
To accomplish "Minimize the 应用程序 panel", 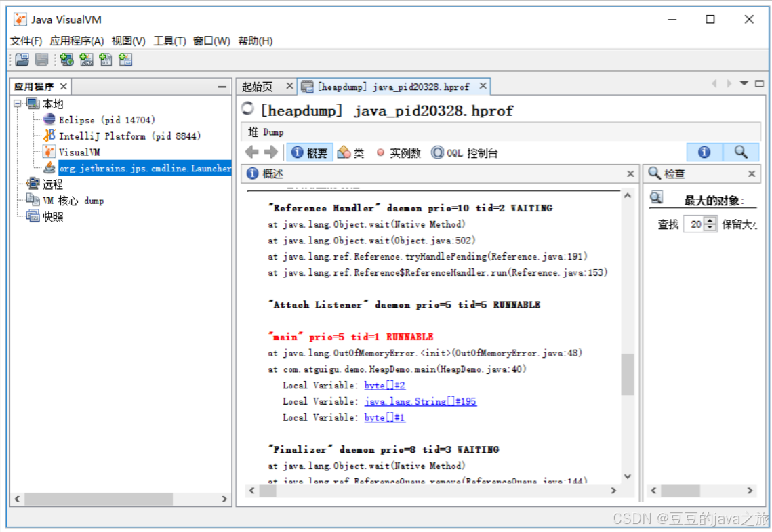I will coord(222,87).
